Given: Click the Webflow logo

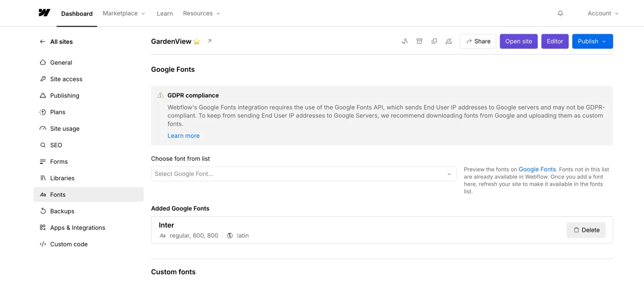Looking at the screenshot, I should tap(44, 12).
